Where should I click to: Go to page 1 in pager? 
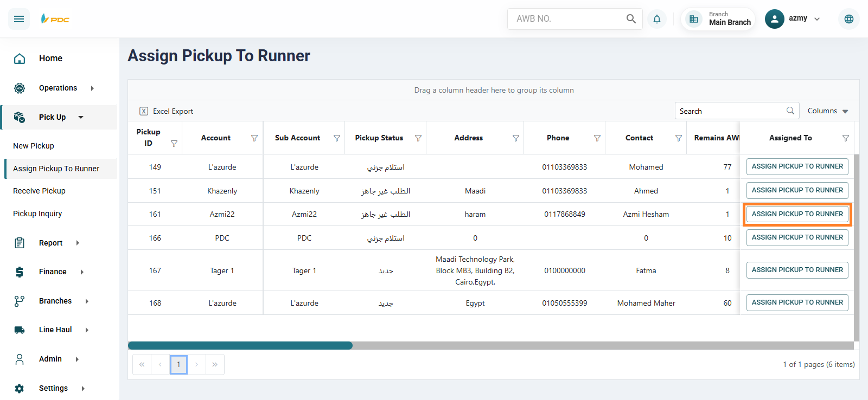pos(178,365)
